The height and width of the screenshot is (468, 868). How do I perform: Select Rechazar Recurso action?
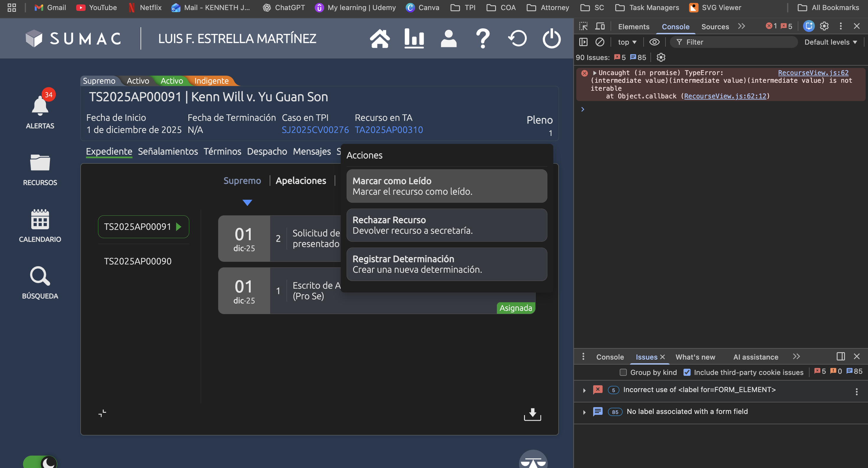click(x=446, y=225)
